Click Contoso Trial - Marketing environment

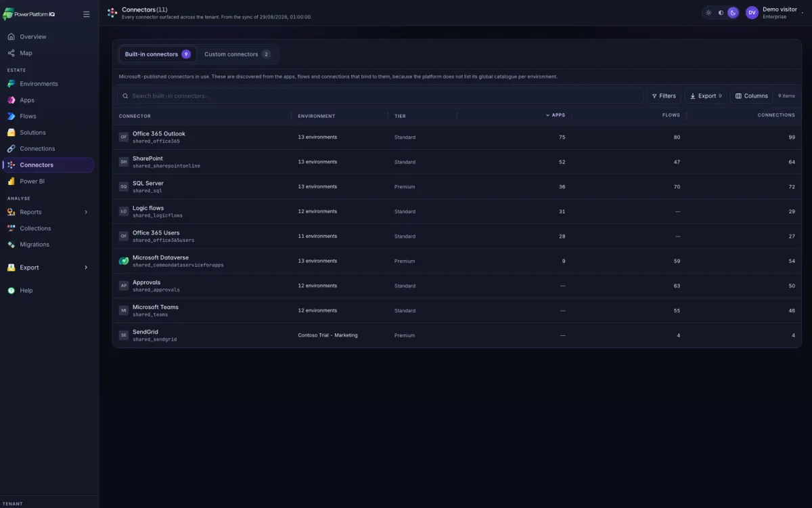[x=328, y=335]
